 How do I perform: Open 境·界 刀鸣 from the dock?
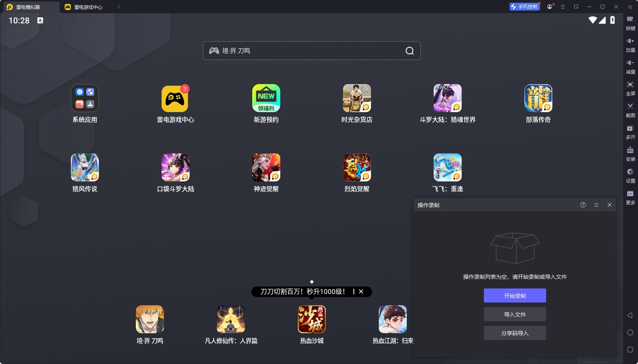tap(150, 319)
